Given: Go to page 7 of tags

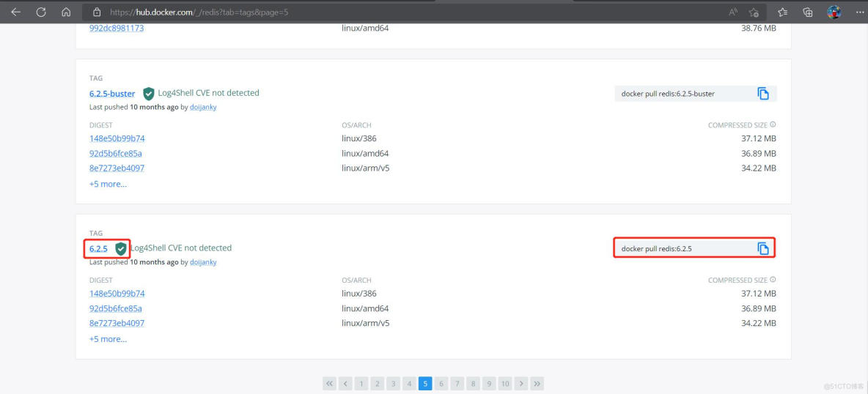Looking at the screenshot, I should pyautogui.click(x=457, y=383).
